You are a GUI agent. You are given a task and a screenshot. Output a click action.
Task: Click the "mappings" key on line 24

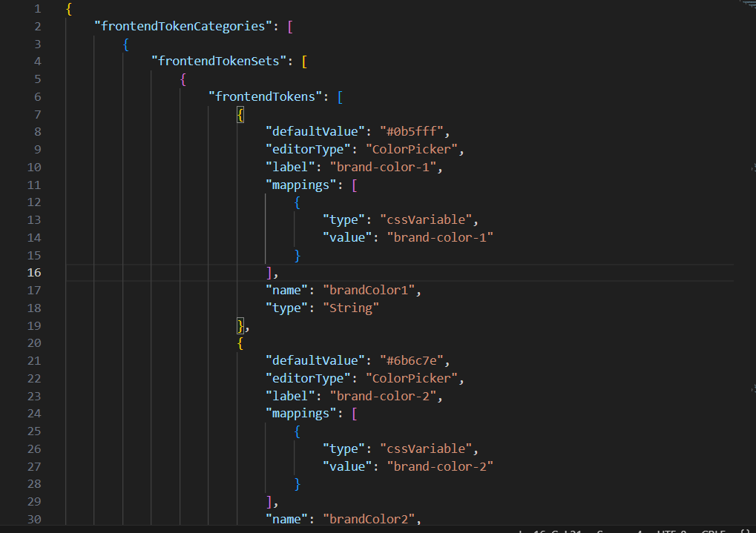tap(300, 414)
